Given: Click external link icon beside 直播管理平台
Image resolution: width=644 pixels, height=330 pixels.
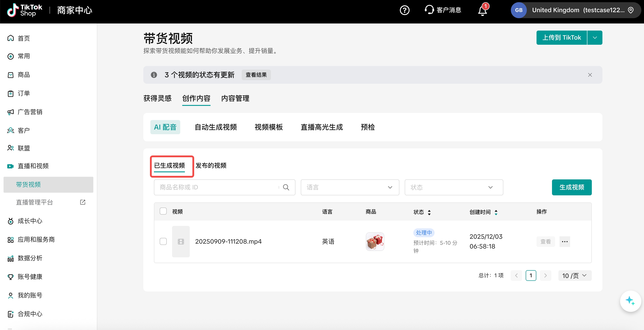Looking at the screenshot, I should tap(83, 202).
